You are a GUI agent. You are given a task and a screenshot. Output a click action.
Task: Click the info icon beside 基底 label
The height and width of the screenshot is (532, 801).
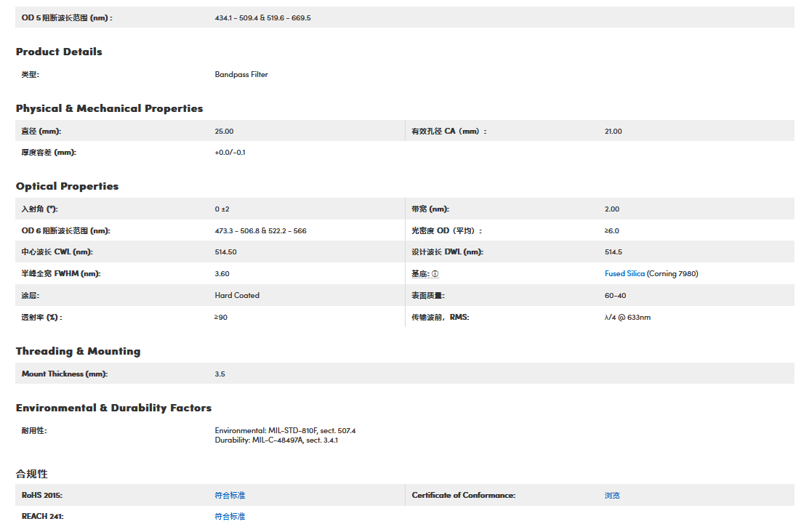(435, 274)
